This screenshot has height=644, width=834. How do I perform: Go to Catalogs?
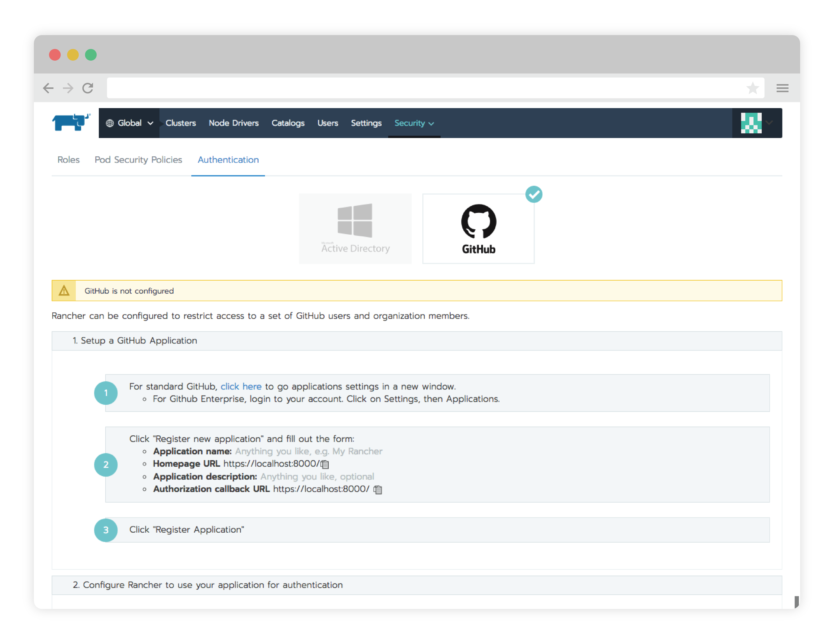tap(288, 123)
